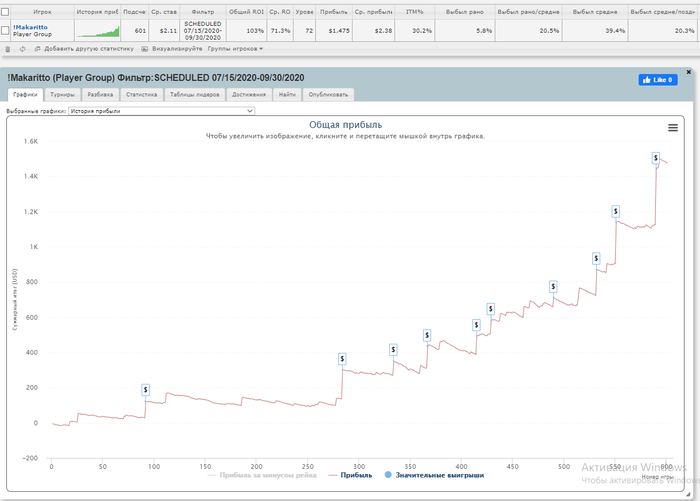The height and width of the screenshot is (501, 700).
Task: Click the 'Визуализируйте' link
Action: point(177,49)
